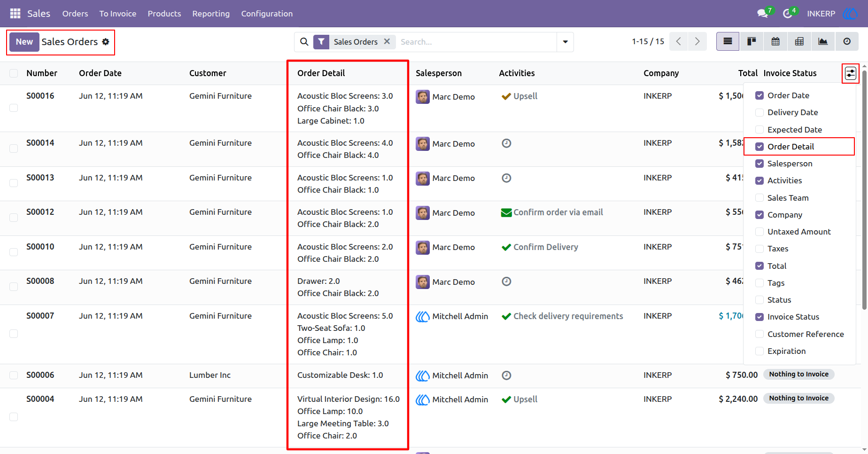The height and width of the screenshot is (454, 868).
Task: Enable the Sales Team column
Action: click(x=759, y=198)
